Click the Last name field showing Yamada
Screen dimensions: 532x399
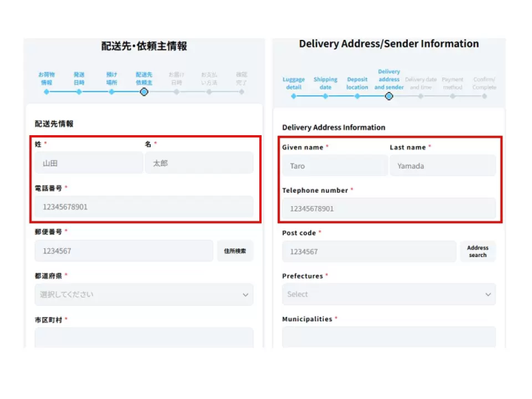(443, 166)
